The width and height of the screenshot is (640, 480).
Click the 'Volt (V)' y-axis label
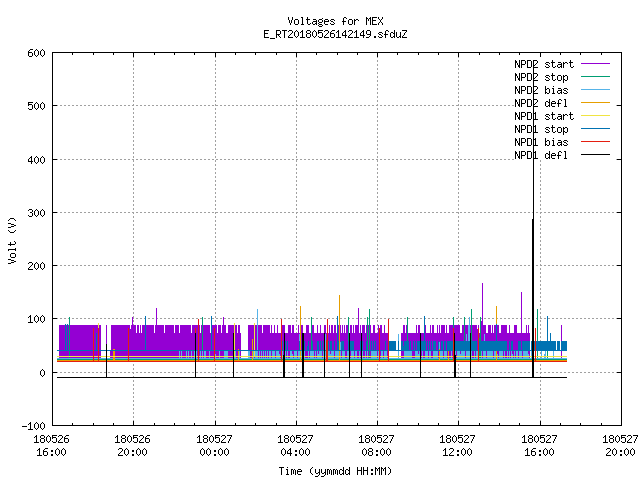12,241
